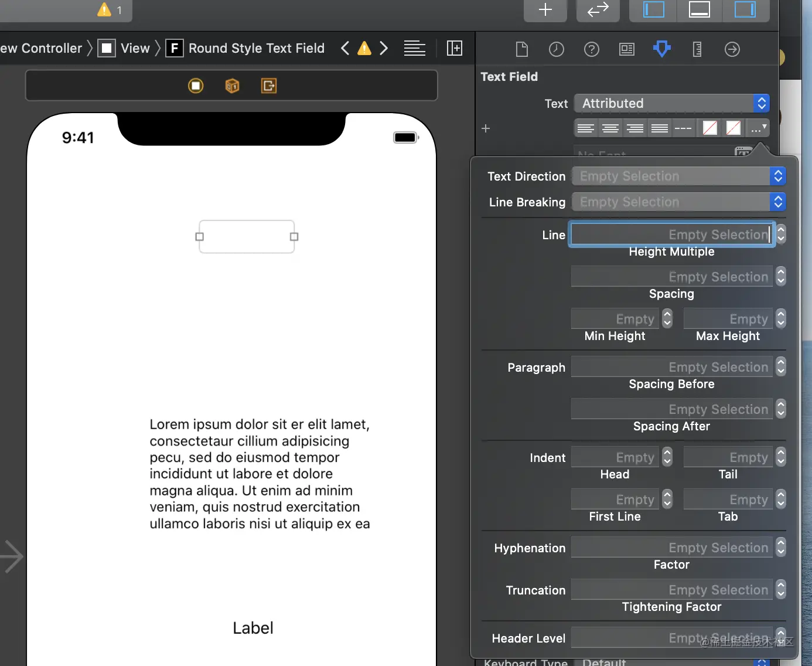The height and width of the screenshot is (666, 812).
Task: Toggle the debug area panel visibility
Action: tap(700, 10)
